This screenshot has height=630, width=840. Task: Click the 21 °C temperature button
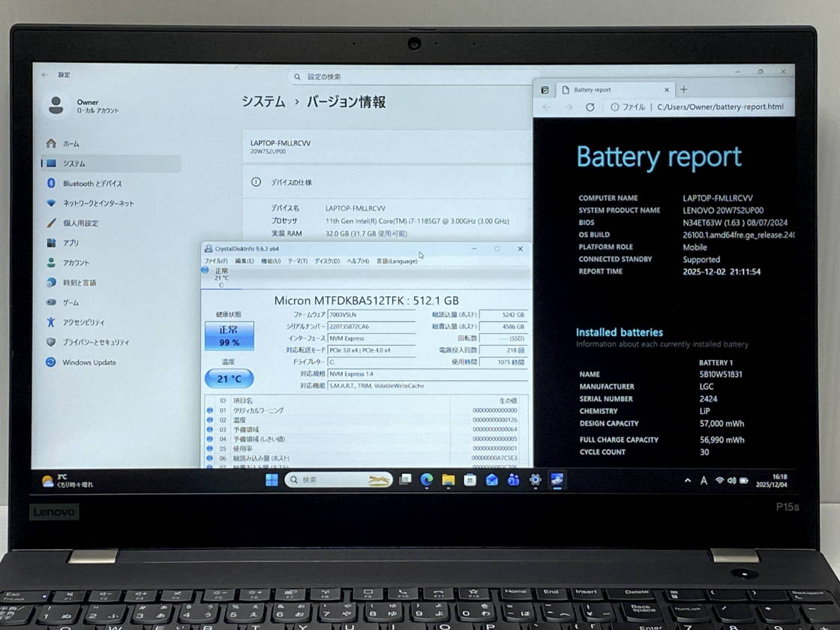tap(229, 379)
